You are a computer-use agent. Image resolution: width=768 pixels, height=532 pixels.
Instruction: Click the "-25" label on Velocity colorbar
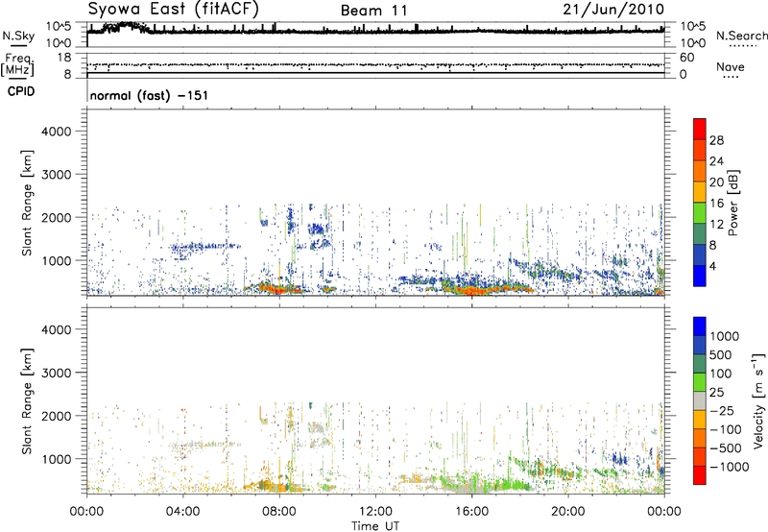point(722,410)
